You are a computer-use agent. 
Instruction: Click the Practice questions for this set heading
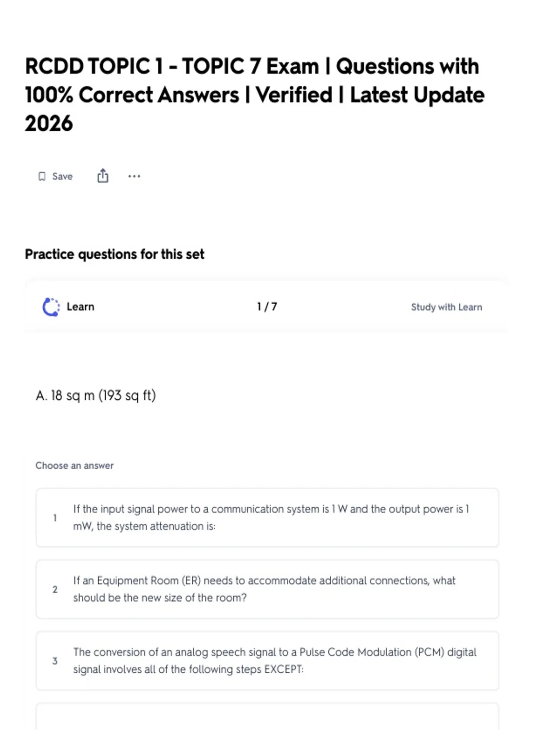pyautogui.click(x=114, y=254)
